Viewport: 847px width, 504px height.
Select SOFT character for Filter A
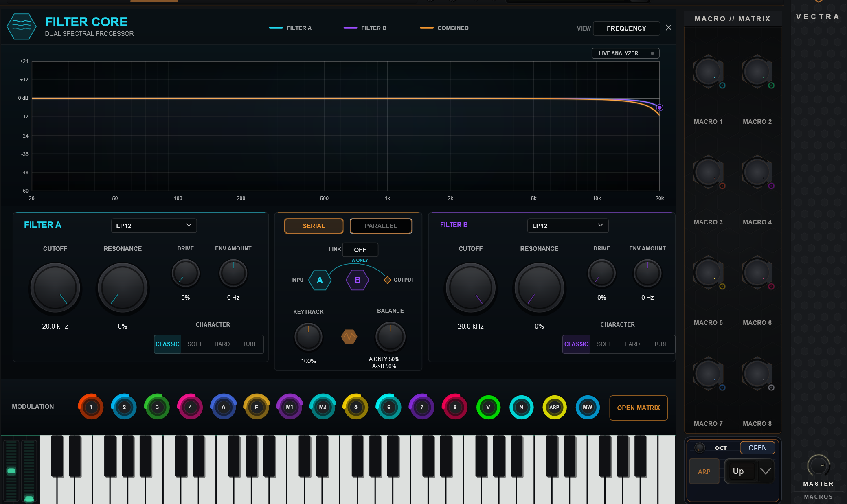[x=195, y=344]
